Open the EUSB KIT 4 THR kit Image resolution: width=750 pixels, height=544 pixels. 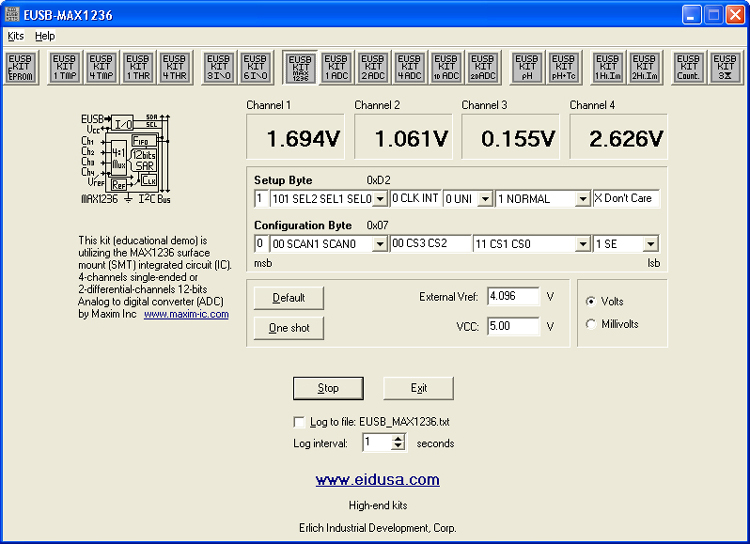pyautogui.click(x=175, y=67)
